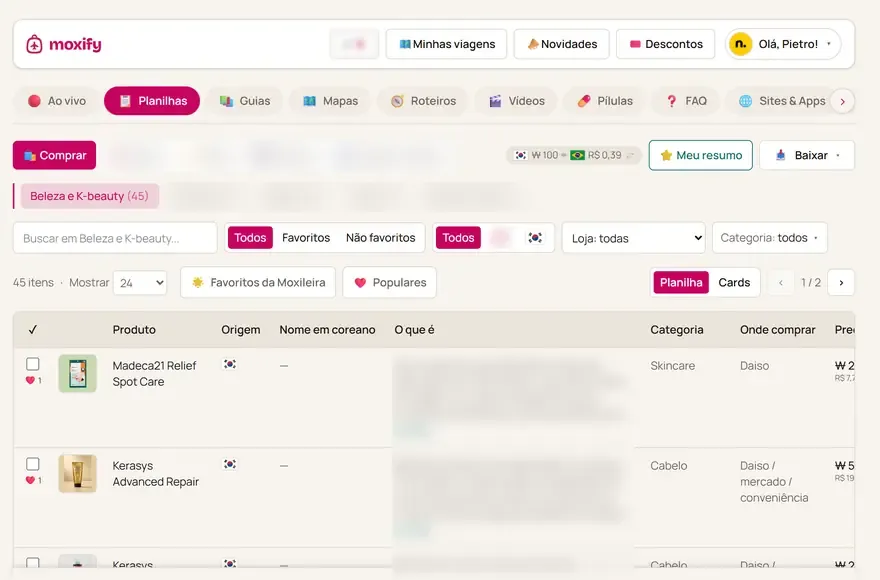880x580 pixels.
Task: Click the yellow user avatar icon
Action: tap(740, 44)
